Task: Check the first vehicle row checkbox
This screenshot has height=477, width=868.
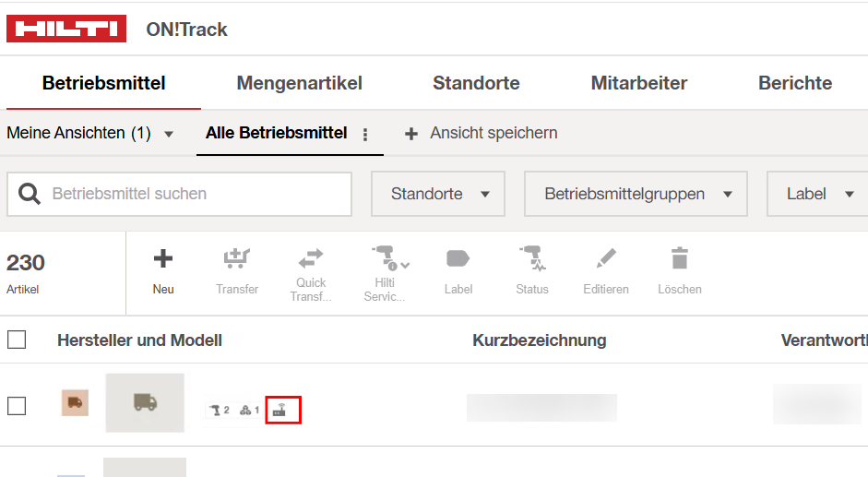Action: coord(17,406)
